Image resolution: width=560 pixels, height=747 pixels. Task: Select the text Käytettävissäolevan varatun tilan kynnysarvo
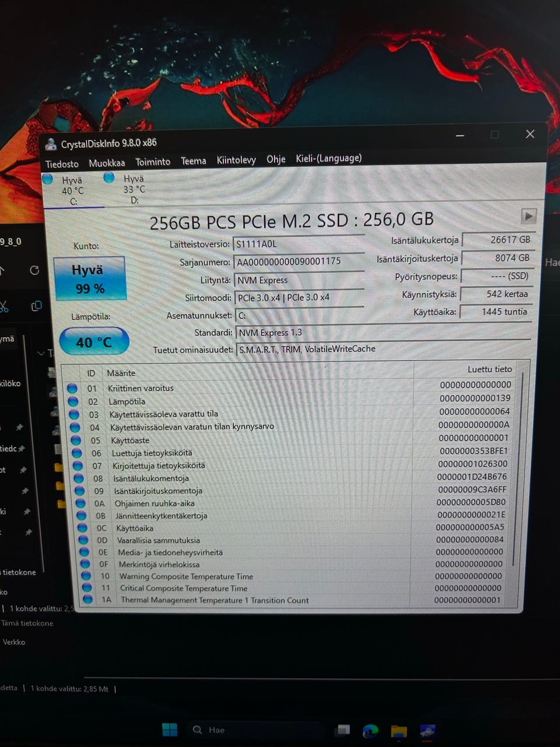192,427
